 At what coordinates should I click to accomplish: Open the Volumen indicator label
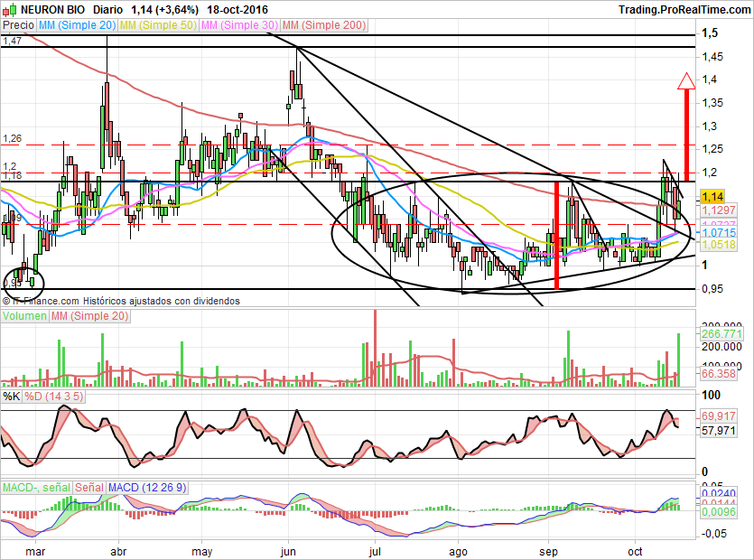(x=24, y=316)
